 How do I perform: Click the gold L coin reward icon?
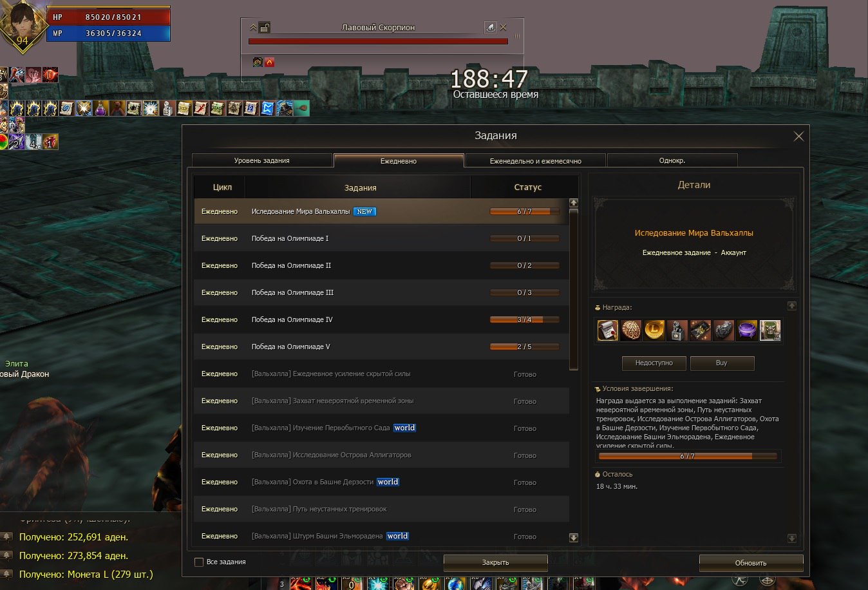(x=654, y=330)
